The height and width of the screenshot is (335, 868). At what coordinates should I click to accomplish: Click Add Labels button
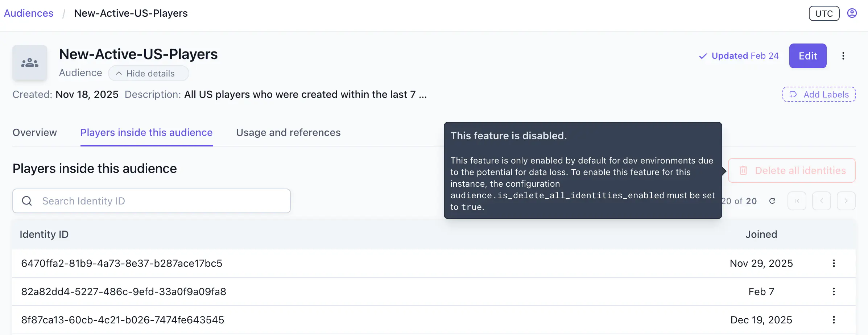pos(819,94)
